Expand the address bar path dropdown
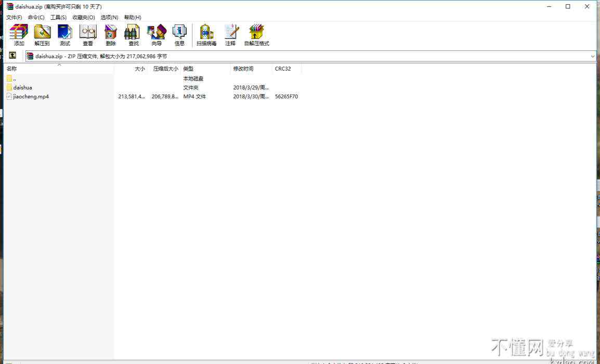 tap(592, 56)
